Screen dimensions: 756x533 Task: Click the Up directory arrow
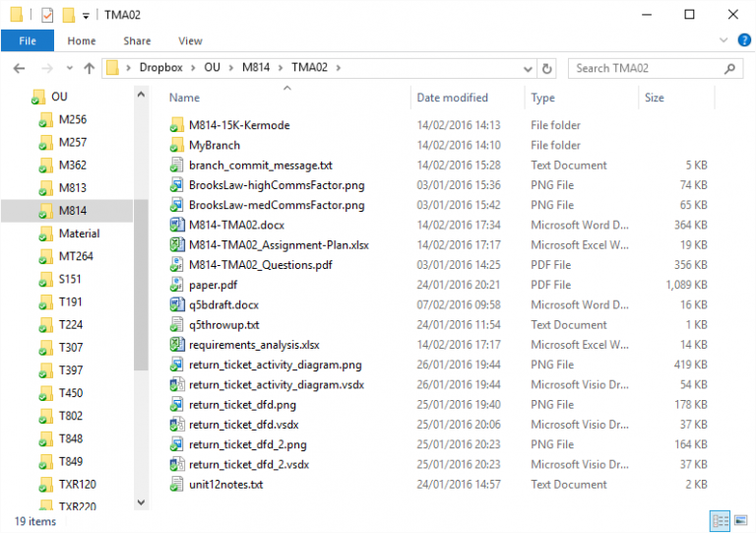(90, 68)
